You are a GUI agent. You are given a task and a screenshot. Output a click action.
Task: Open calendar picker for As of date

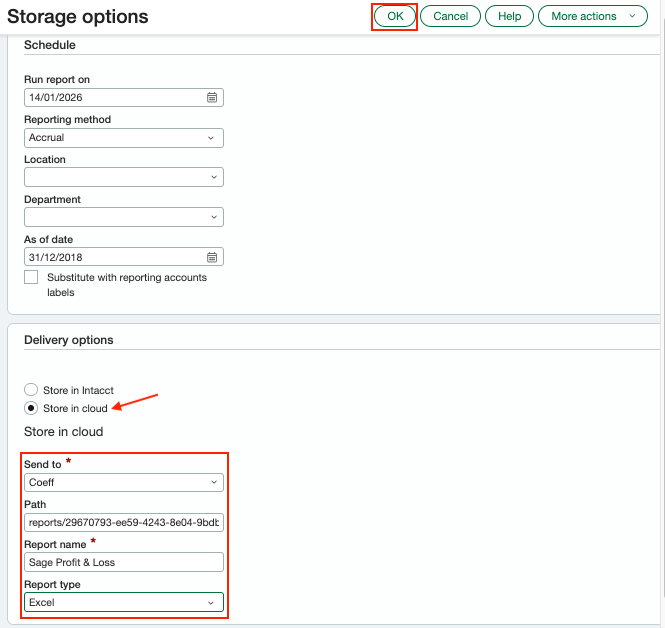[212, 257]
